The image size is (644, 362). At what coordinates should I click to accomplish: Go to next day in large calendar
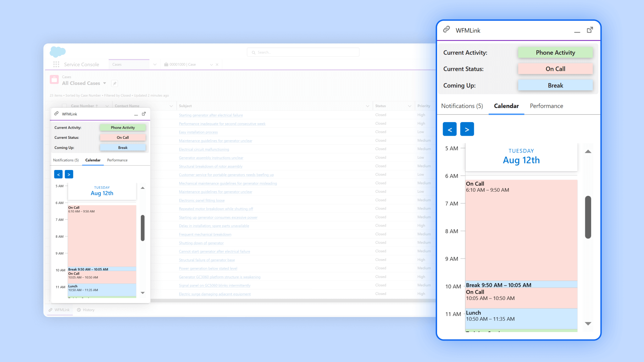coord(467,129)
